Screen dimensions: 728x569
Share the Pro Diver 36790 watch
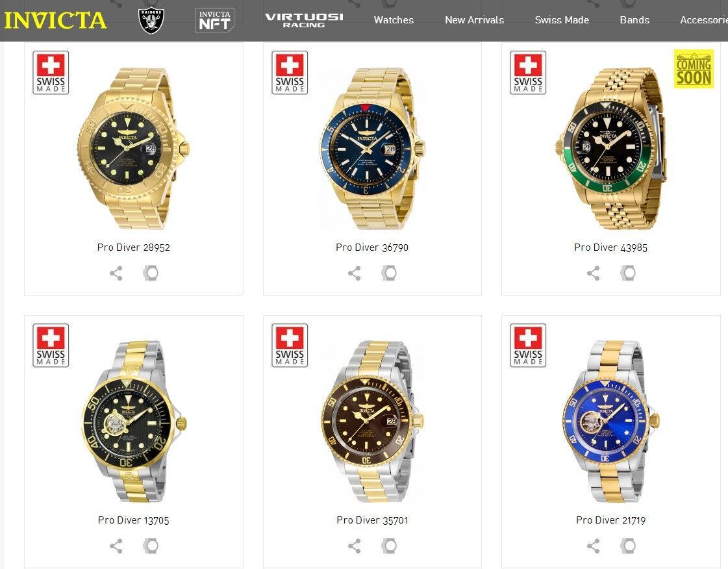355,273
